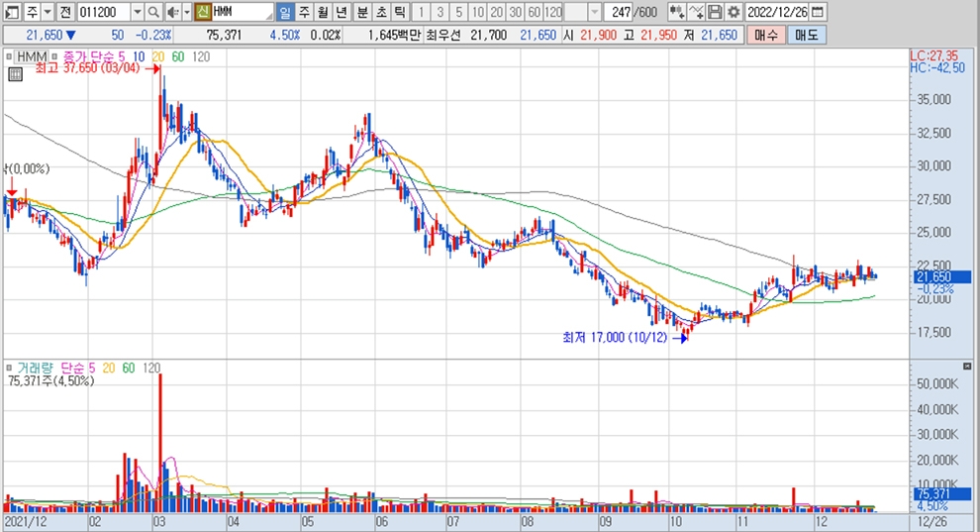Viewport: 980px width, 532px height.
Task: Click the 2022/12/26 date field
Action: point(777,11)
